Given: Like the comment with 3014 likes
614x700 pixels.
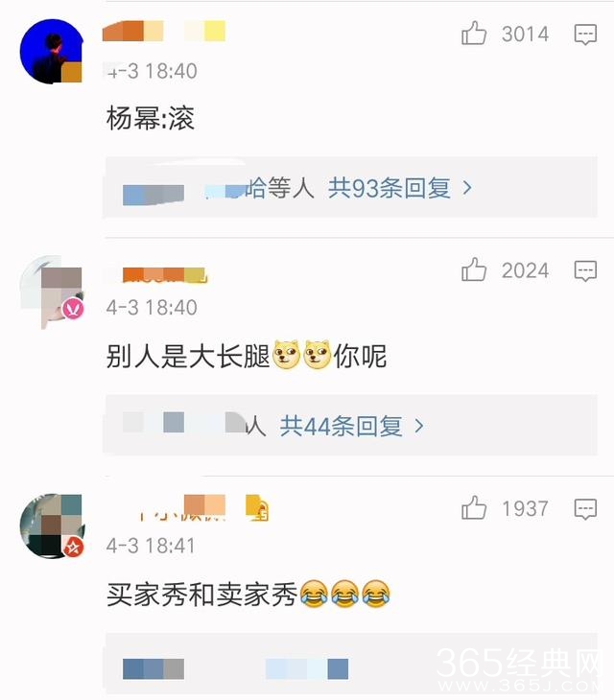Looking at the screenshot, I should [x=474, y=34].
